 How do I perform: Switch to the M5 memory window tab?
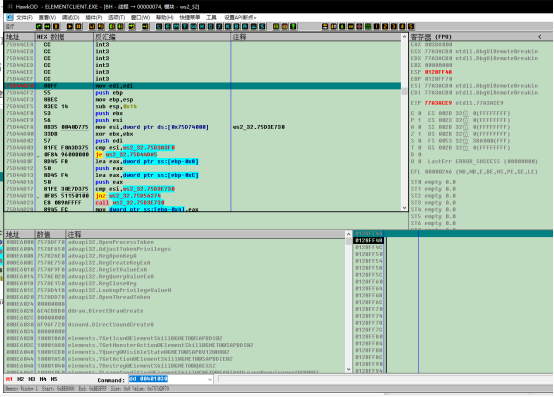coord(54,379)
